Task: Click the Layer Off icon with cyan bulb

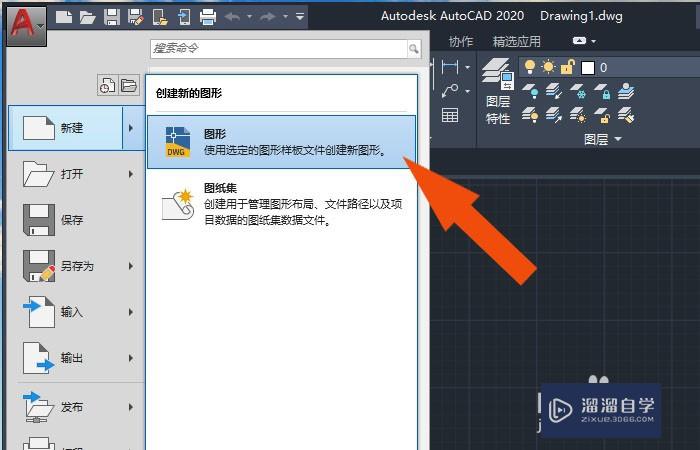Action: [530, 91]
